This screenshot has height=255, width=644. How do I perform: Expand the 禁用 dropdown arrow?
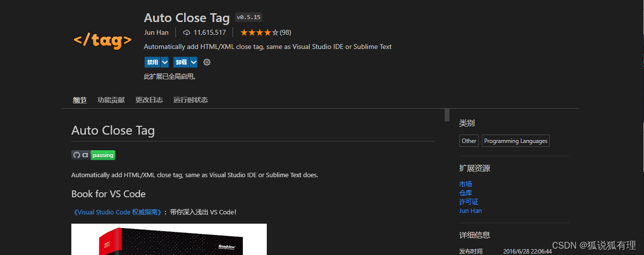pyautogui.click(x=165, y=62)
